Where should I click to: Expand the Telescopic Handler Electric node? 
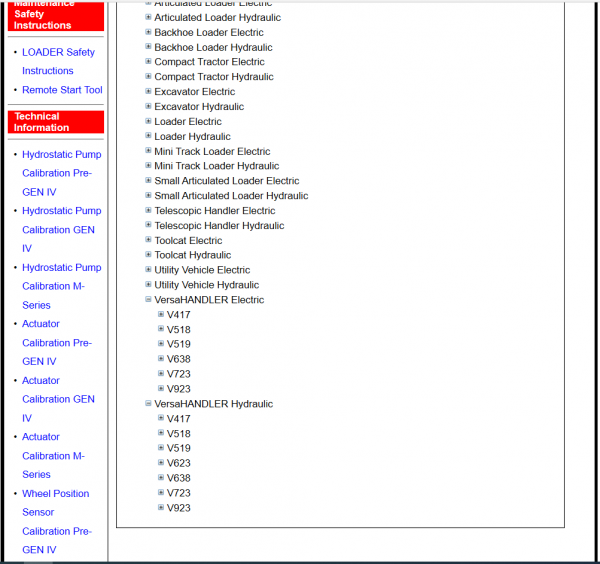(148, 210)
